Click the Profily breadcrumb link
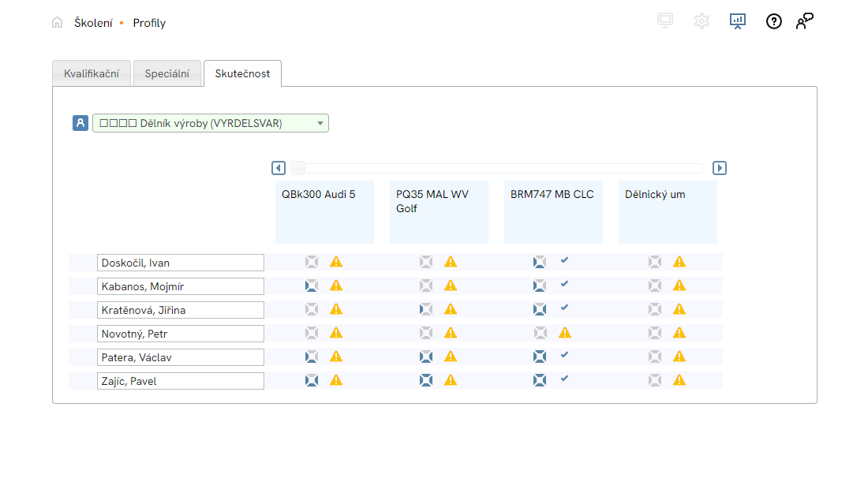Screen dimensions: 868x489 [x=149, y=23]
